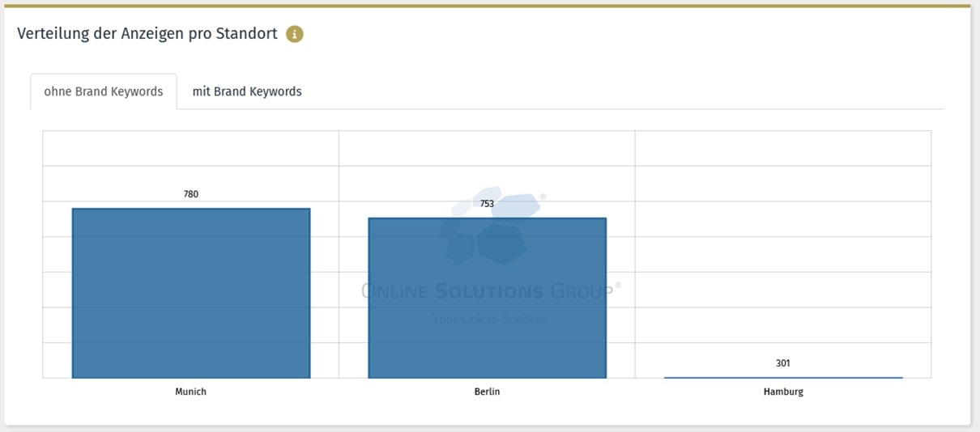Viewport: 980px width, 432px height.
Task: Click the Berlin axis label
Action: pyautogui.click(x=488, y=392)
